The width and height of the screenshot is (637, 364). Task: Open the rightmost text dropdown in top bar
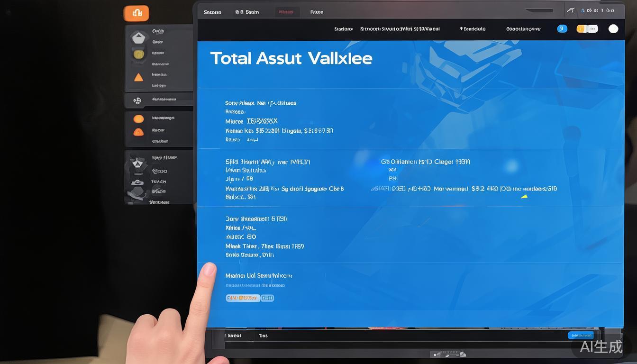[x=523, y=29]
